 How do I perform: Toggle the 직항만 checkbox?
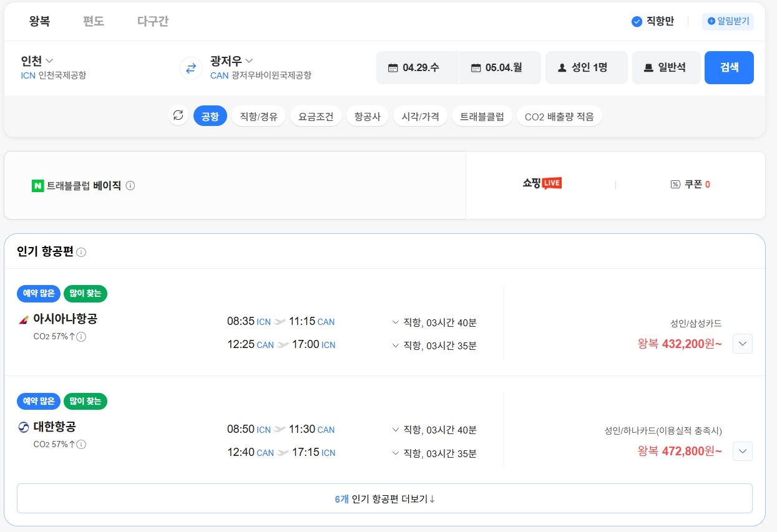pyautogui.click(x=637, y=22)
